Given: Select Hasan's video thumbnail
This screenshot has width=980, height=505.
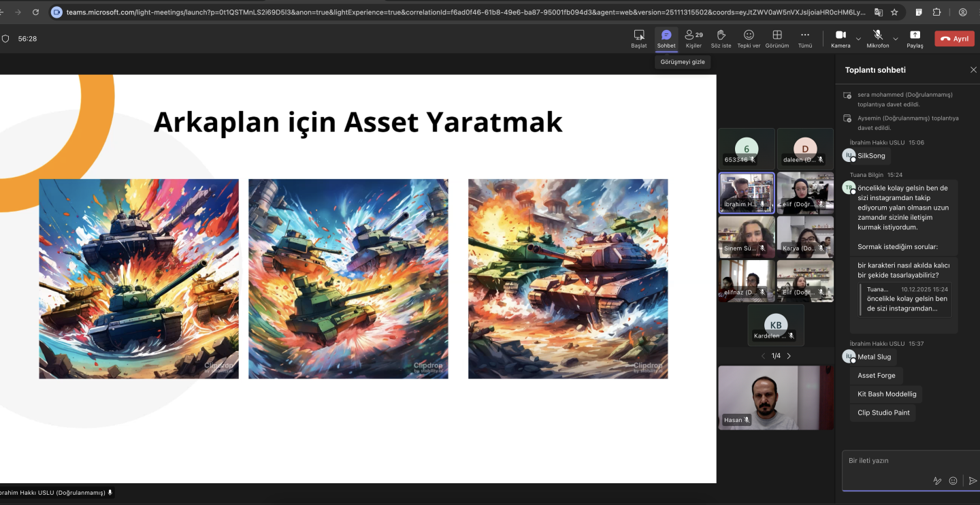Looking at the screenshot, I should click(775, 397).
